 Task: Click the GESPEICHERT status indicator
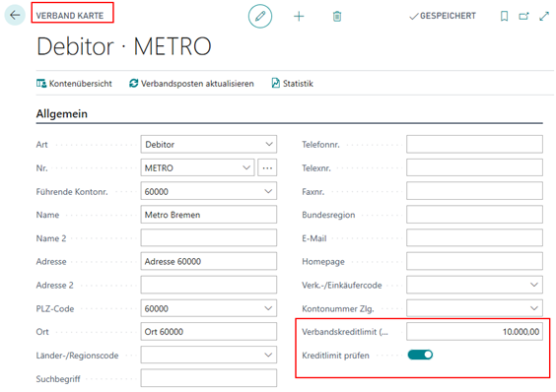tap(443, 16)
